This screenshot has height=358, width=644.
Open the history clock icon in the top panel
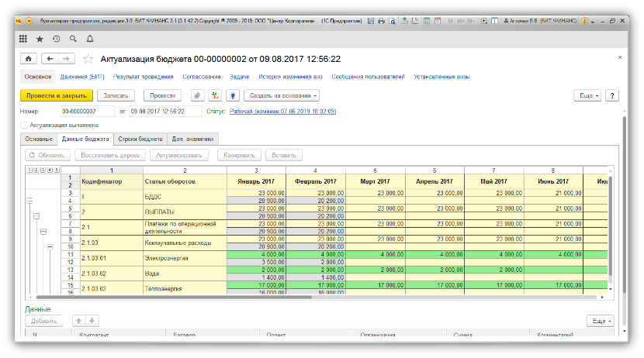56,38
